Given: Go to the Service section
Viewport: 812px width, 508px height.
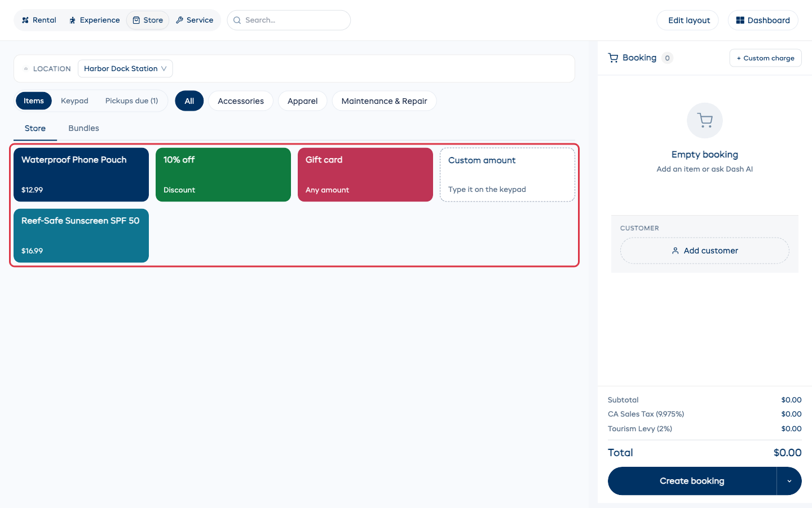Looking at the screenshot, I should coord(195,20).
